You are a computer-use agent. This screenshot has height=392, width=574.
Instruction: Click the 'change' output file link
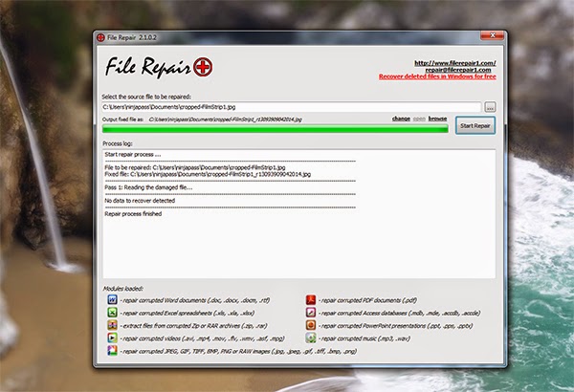click(401, 119)
